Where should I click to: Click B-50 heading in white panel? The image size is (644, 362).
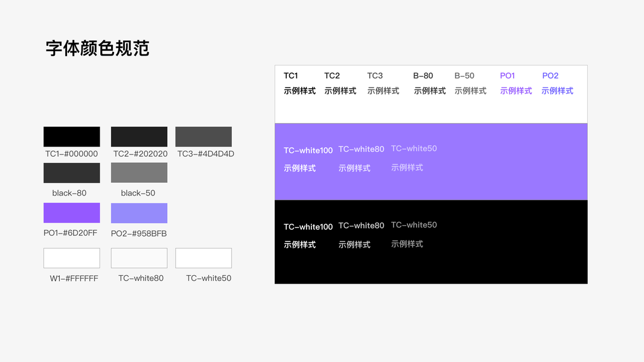(x=464, y=76)
